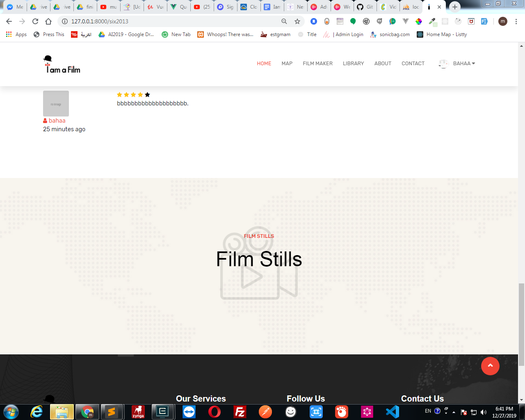Click the zoom magnifier icon in address bar

coord(284,21)
